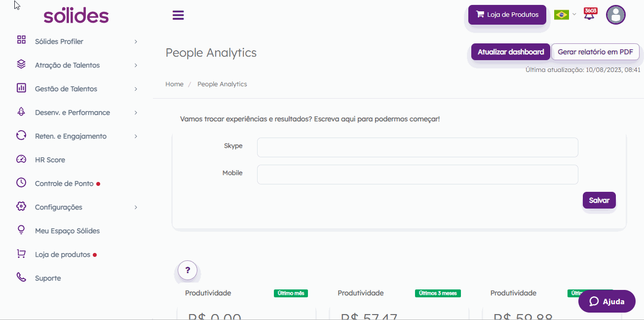Screen dimensions: 644x320
Task: Click the Sólides logo
Action: pyautogui.click(x=76, y=15)
